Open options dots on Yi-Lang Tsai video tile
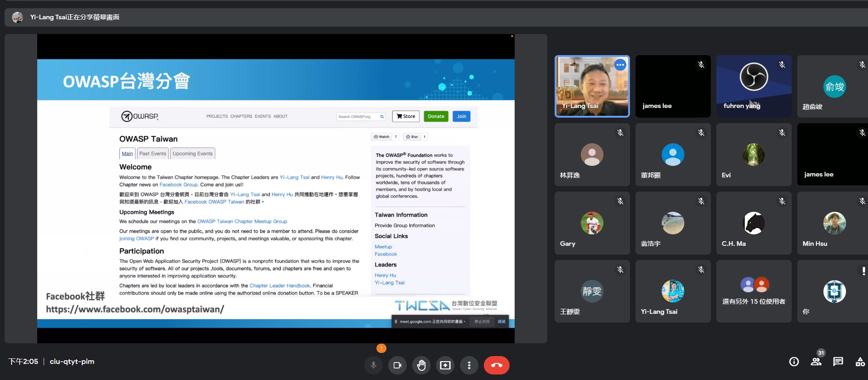 [620, 65]
